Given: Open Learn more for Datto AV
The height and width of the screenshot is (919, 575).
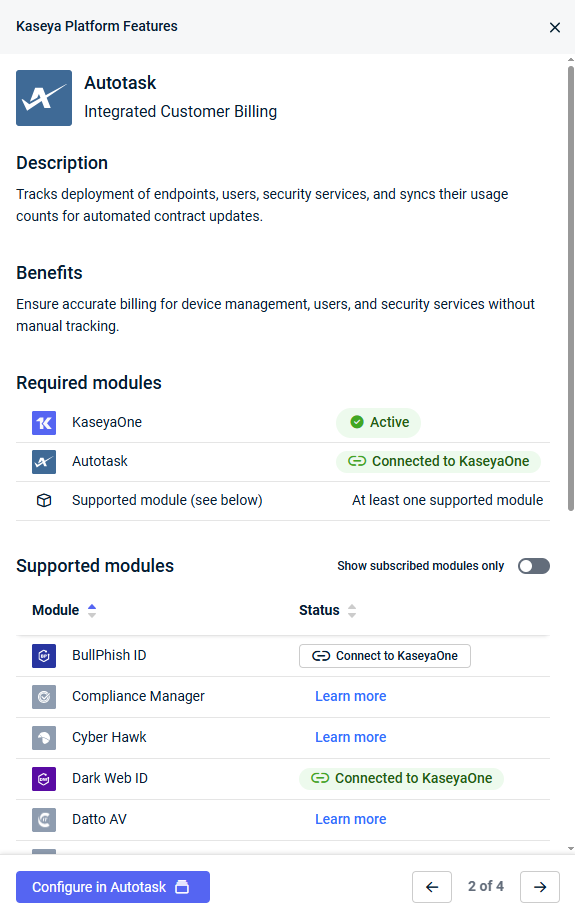Looking at the screenshot, I should pos(351,819).
